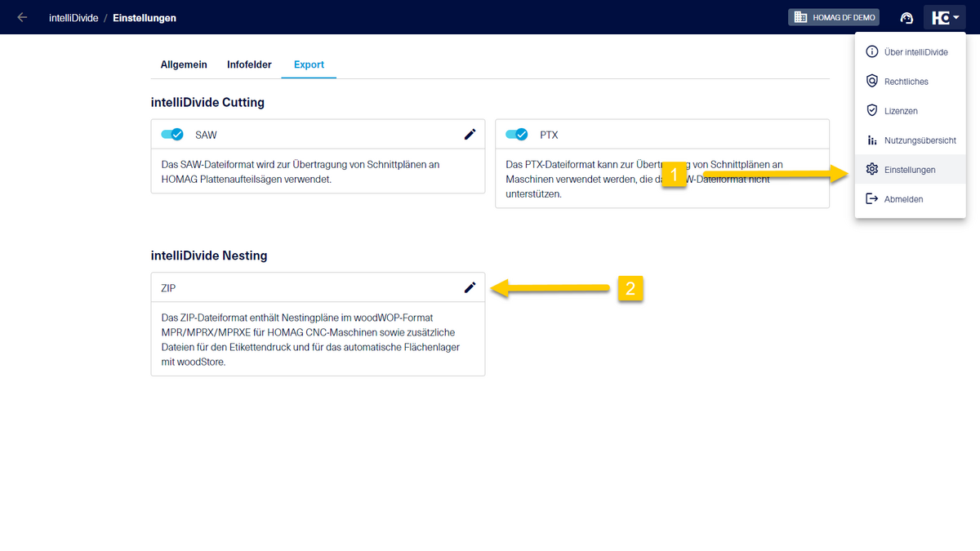Click the logout icon beside Abmelden

[872, 198]
